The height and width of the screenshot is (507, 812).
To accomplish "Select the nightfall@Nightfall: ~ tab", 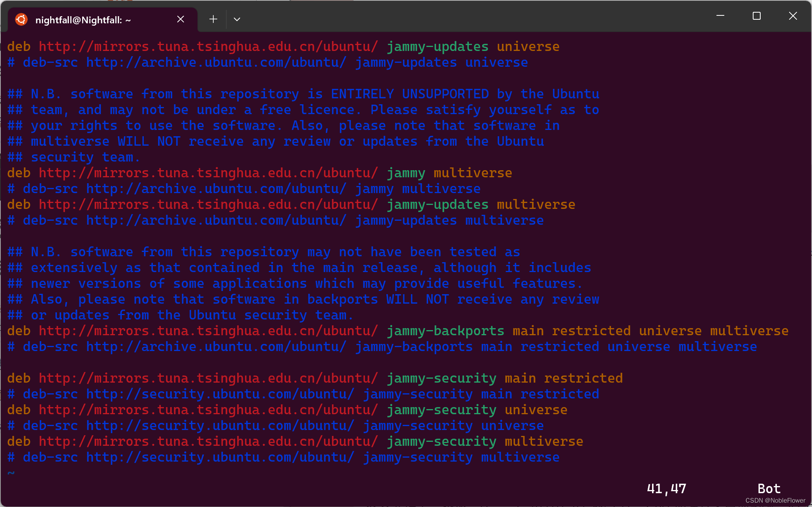I will coord(83,19).
